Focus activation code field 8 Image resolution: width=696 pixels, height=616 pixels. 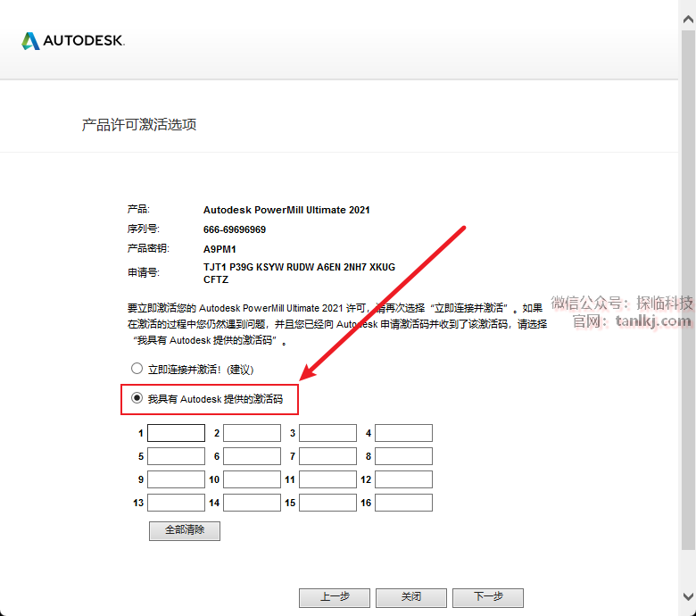tap(404, 456)
